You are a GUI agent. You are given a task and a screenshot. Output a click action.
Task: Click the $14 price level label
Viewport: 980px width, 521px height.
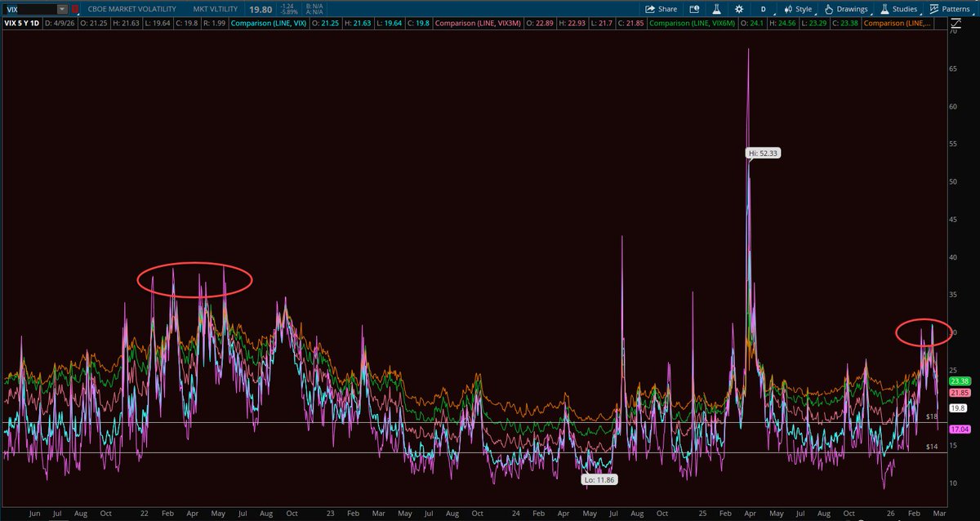click(932, 447)
